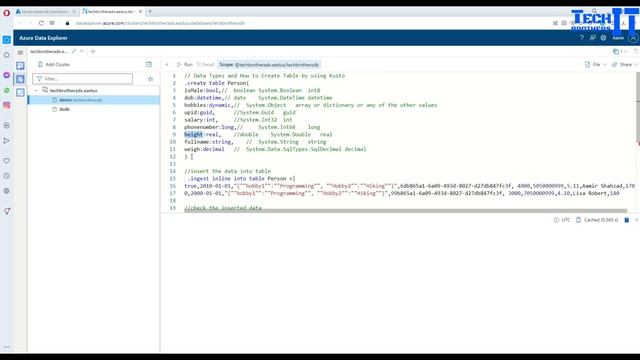Image resolution: width=640 pixels, height=360 pixels.
Task: Open the Opera menu logo
Action: (7, 13)
